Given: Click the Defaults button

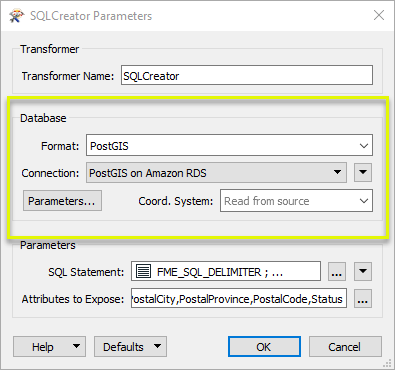Looking at the screenshot, I should 123,347.
